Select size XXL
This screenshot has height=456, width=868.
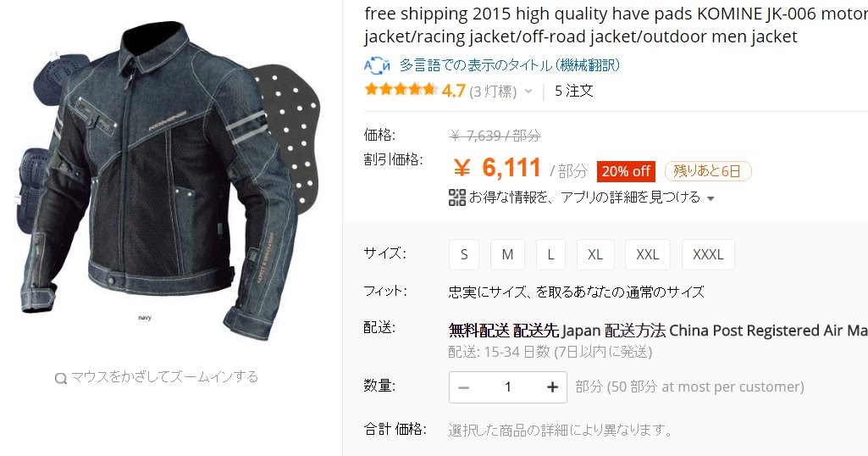[648, 254]
